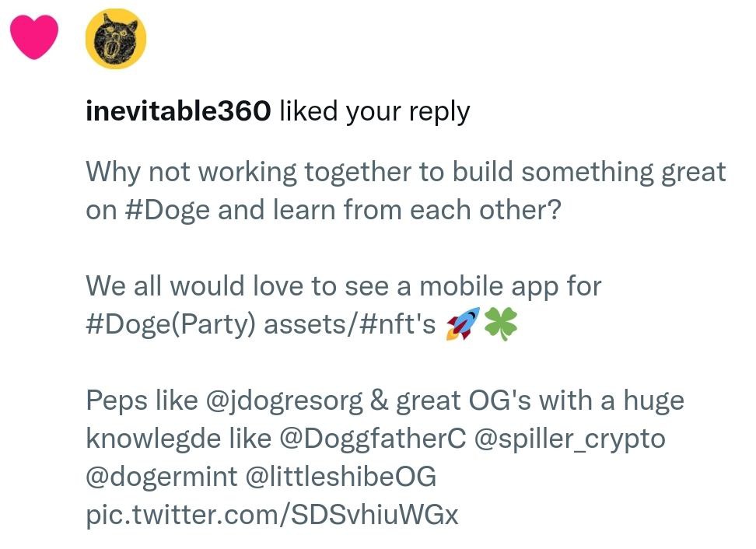
Task: Open the pic.twitter.com/SDSvhiuWGx link
Action: (x=272, y=515)
